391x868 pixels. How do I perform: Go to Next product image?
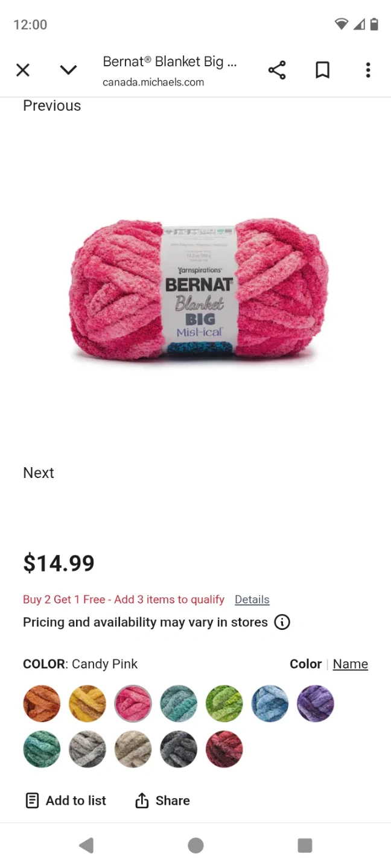(39, 473)
